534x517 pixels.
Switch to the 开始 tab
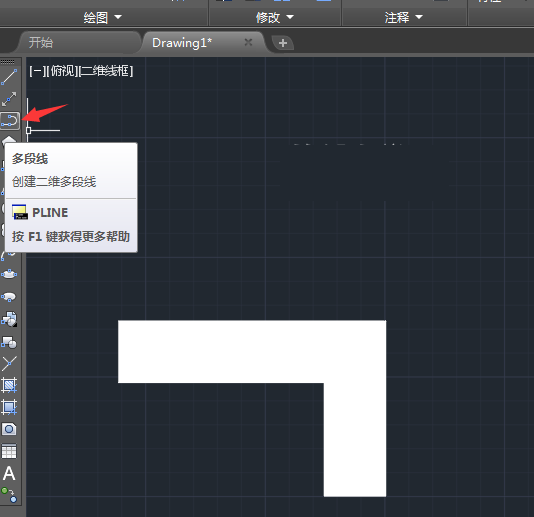pyautogui.click(x=41, y=43)
